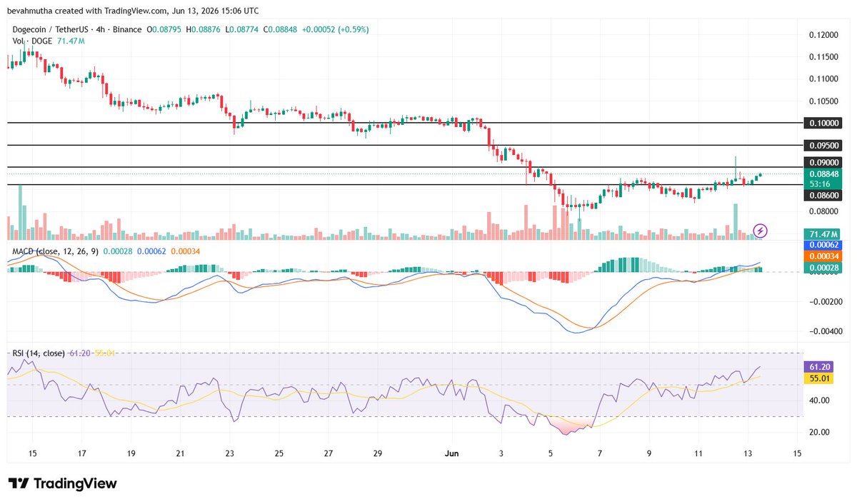Click the 20.00 RSI axis label
This screenshot has height=504, width=857.
819,432
